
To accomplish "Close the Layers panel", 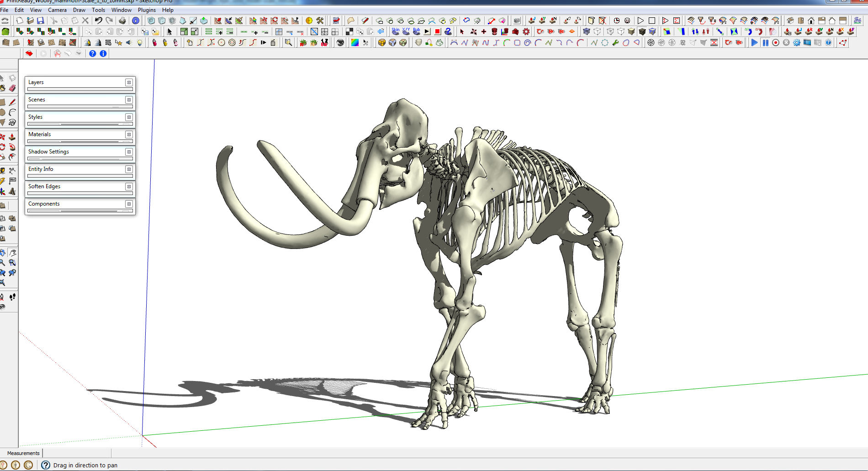I will pos(129,83).
